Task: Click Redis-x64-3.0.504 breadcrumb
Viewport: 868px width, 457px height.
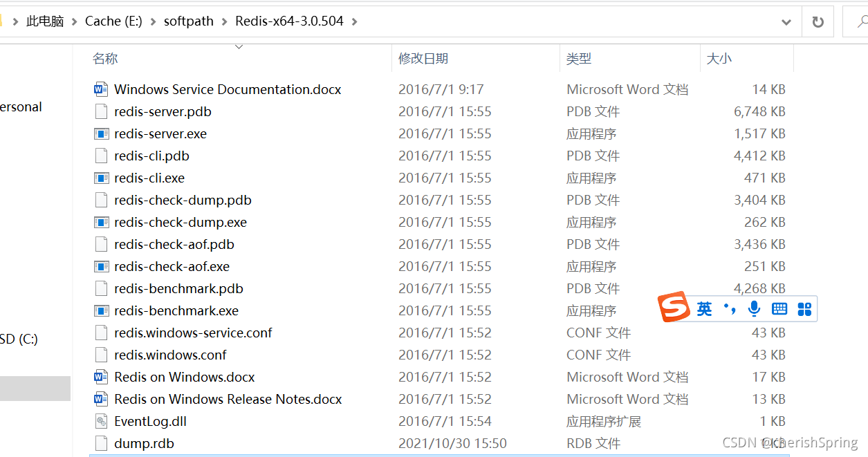Action: [x=289, y=21]
